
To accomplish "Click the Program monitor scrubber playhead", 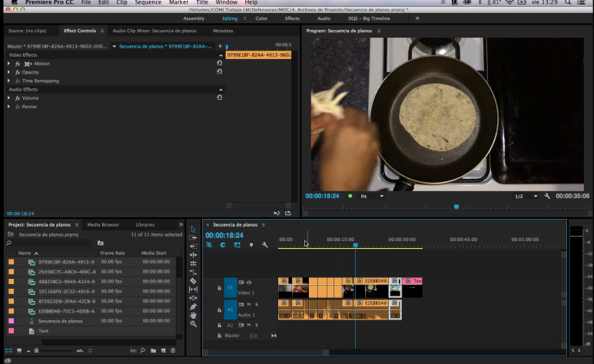I will [x=456, y=207].
